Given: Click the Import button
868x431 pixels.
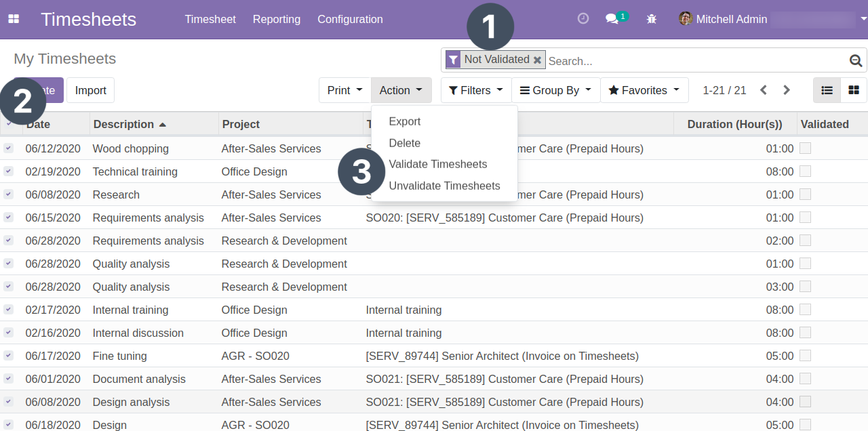Looking at the screenshot, I should tap(91, 90).
